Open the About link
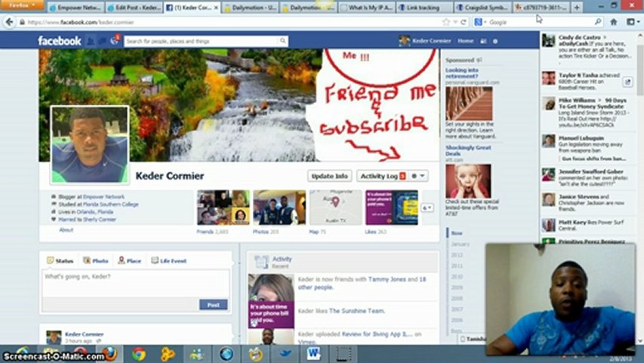 tap(66, 229)
